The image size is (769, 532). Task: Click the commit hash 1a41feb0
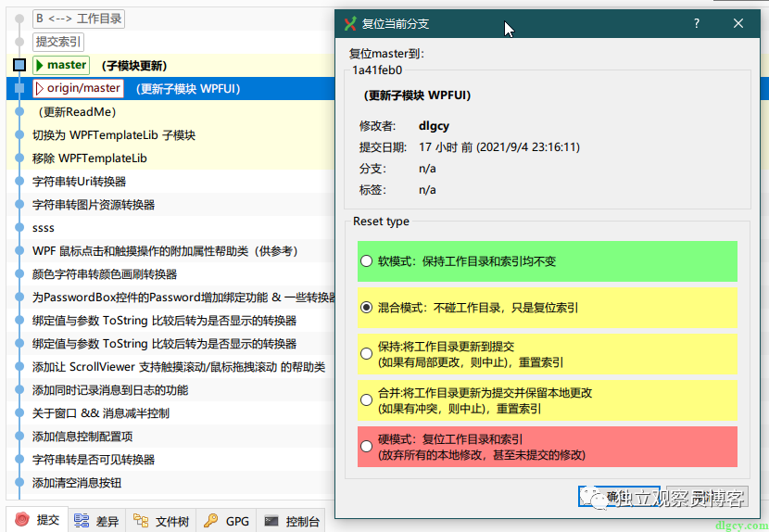pos(377,70)
